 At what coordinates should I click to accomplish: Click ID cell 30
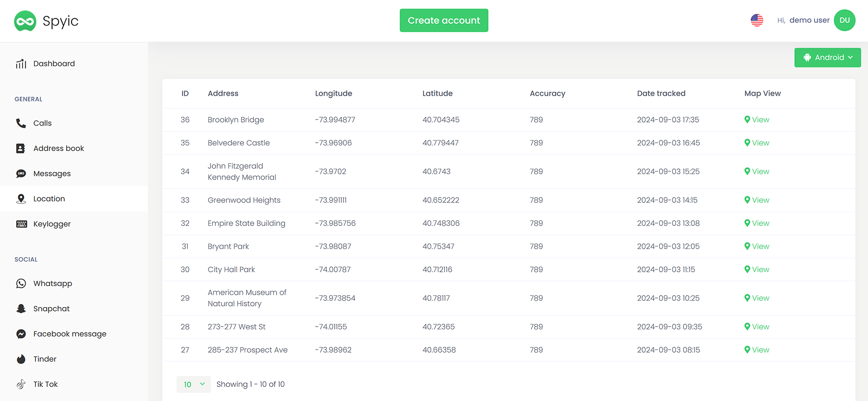click(x=185, y=269)
